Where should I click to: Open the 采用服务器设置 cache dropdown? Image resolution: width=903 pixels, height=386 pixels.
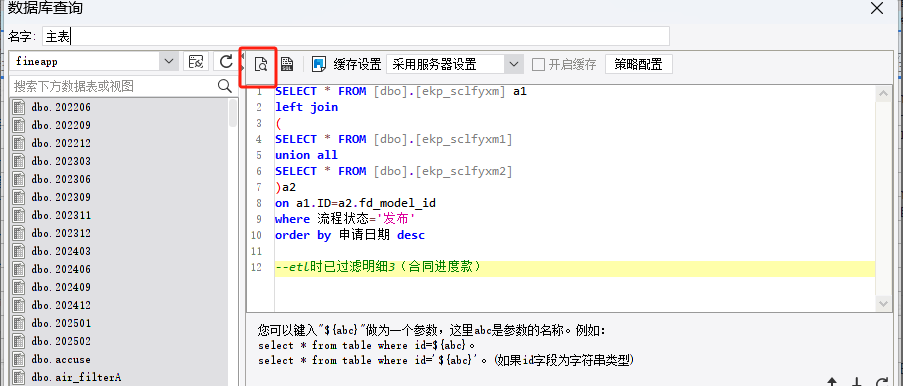[x=514, y=64]
